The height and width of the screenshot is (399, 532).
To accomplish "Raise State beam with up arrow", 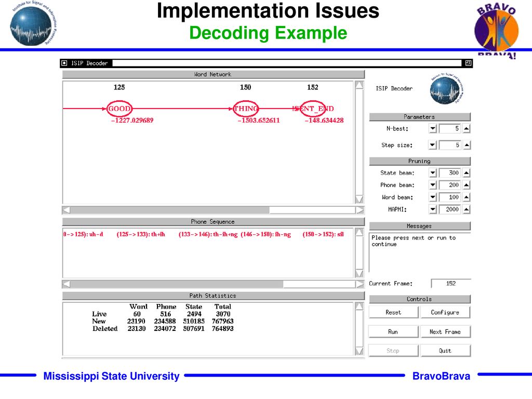I will tap(467, 173).
